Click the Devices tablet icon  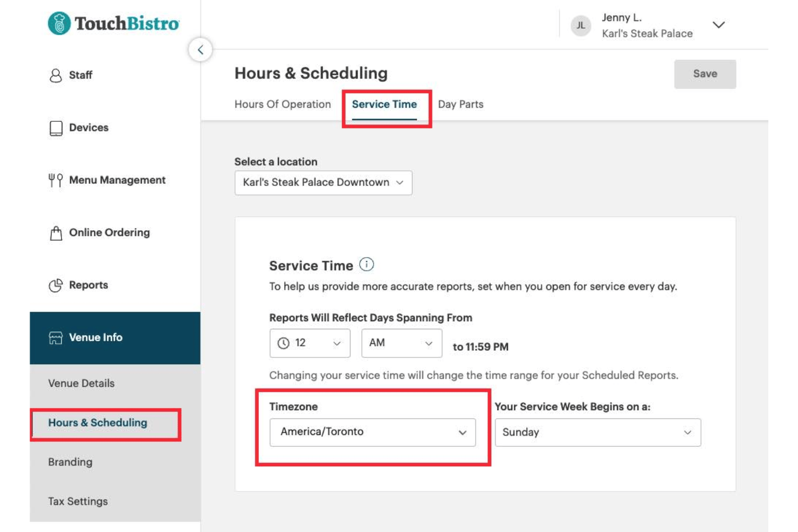pyautogui.click(x=56, y=128)
